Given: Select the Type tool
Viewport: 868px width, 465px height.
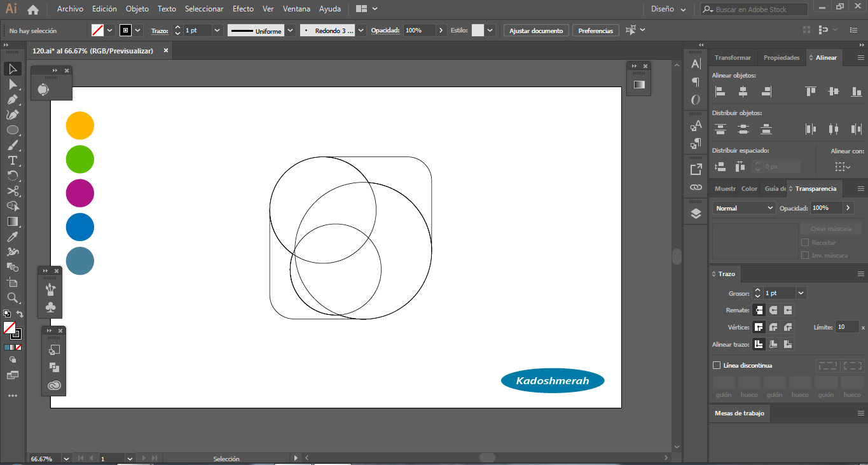Looking at the screenshot, I should coord(12,160).
